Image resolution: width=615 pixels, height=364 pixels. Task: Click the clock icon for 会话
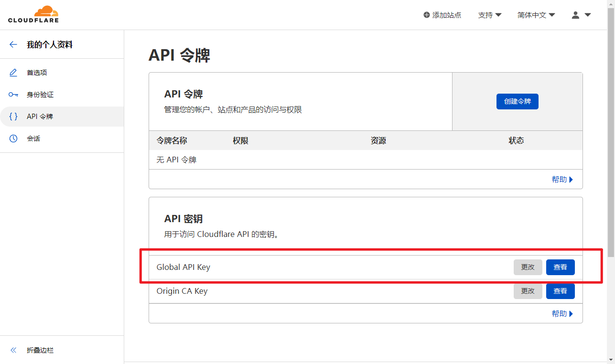13,139
